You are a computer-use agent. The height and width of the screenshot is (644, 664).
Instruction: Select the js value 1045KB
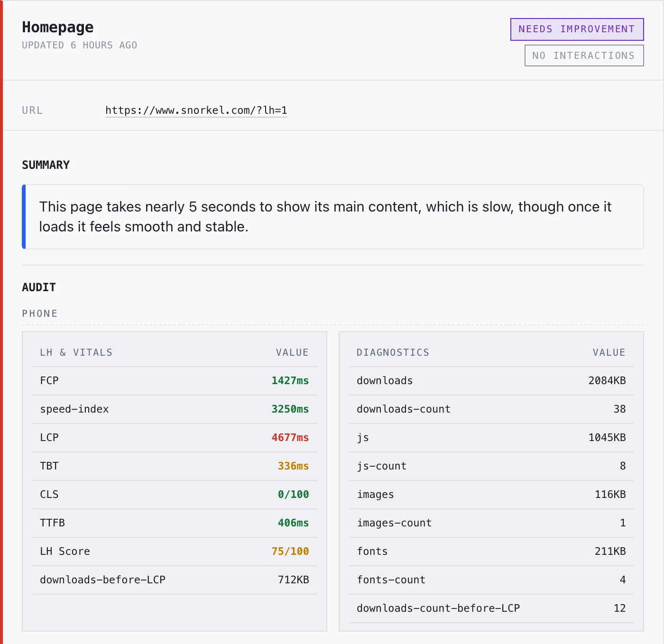click(607, 438)
